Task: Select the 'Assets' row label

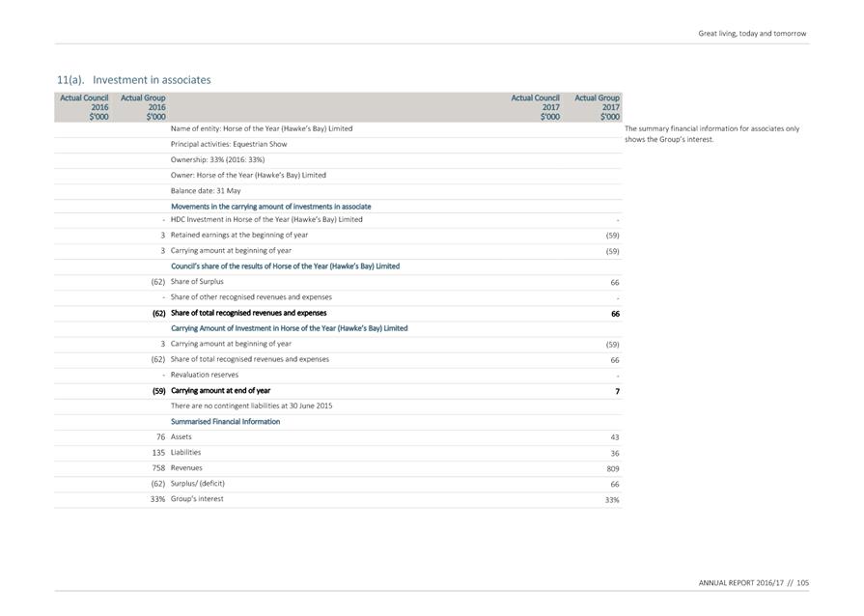Action: pyautogui.click(x=181, y=437)
